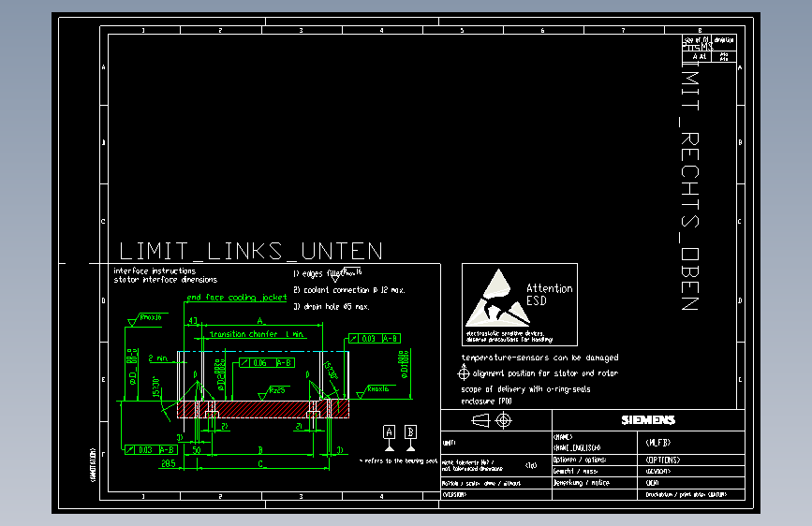This screenshot has height=526, width=812.
Task: Click dimension letter B below the section
Action: point(260,450)
